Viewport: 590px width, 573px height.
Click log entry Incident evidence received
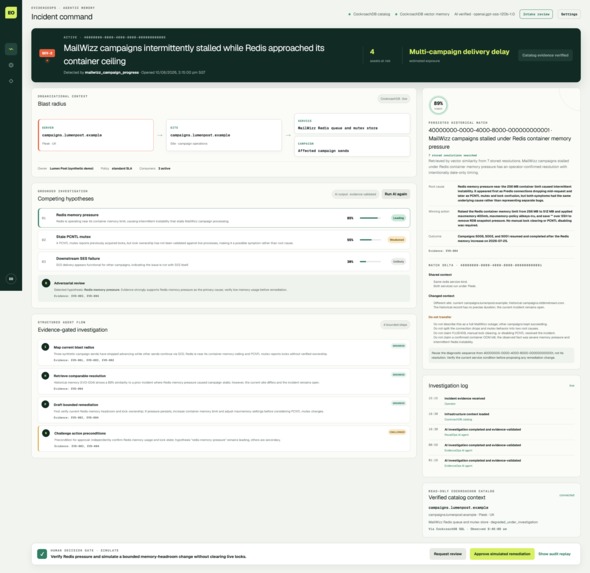(465, 398)
